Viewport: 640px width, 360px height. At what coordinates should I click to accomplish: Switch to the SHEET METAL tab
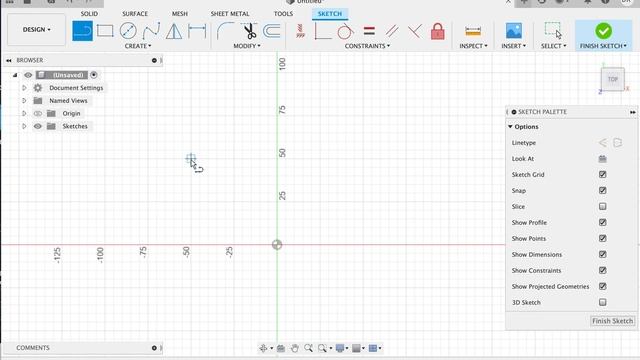pos(230,14)
